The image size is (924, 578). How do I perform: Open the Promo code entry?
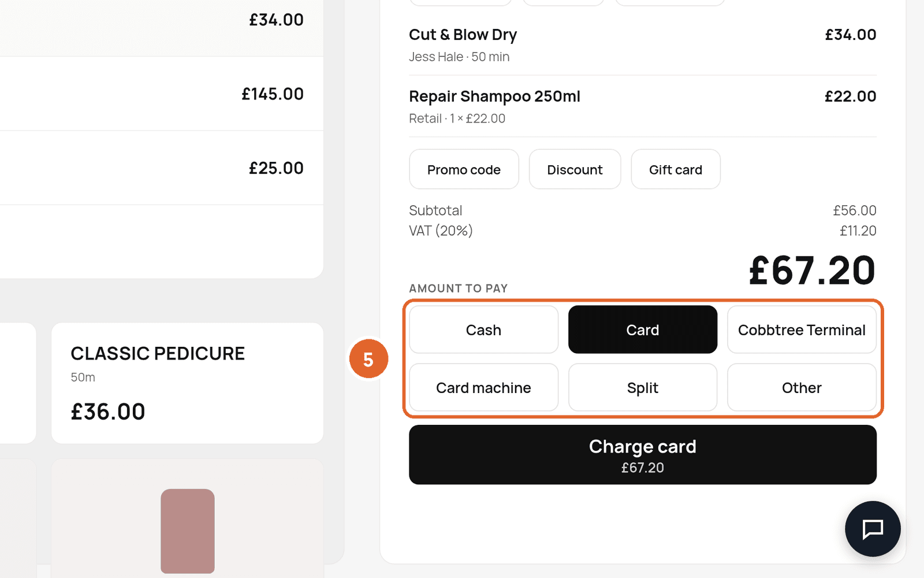point(464,169)
